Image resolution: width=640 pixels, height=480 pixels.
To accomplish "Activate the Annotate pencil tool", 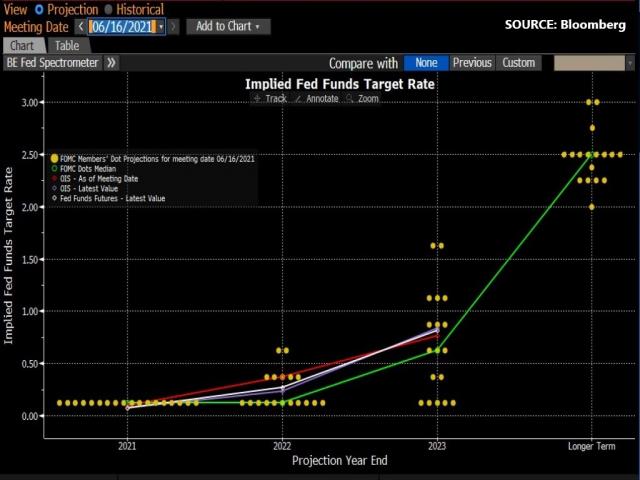I will click(x=317, y=99).
